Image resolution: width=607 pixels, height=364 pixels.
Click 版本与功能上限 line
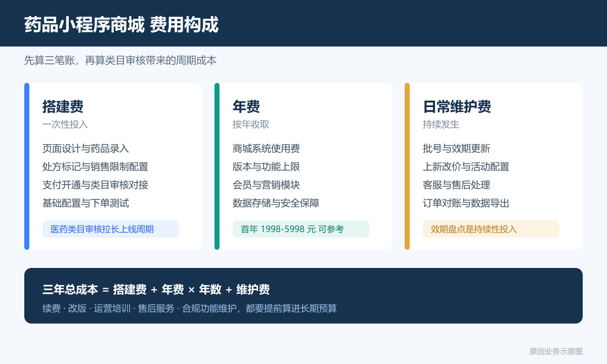pos(267,167)
